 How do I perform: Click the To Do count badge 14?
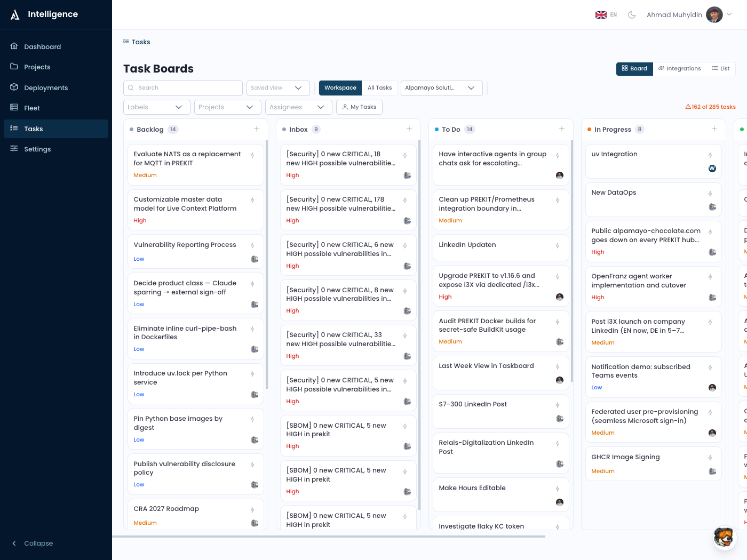point(470,130)
